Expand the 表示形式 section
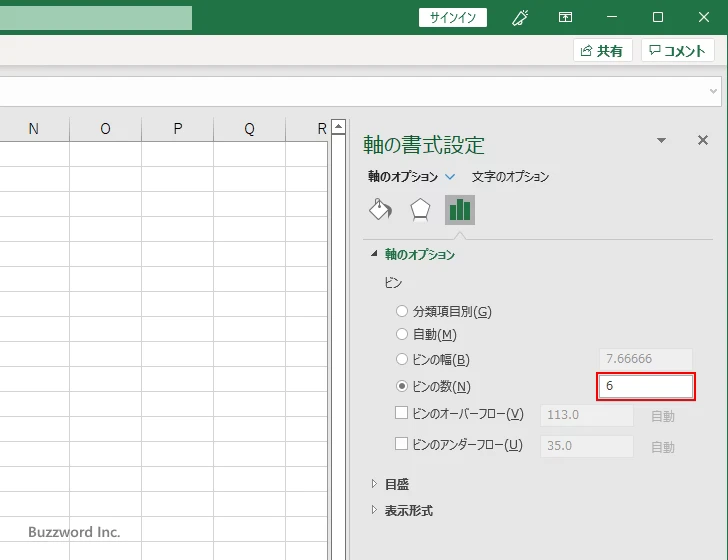728x560 pixels. [374, 510]
